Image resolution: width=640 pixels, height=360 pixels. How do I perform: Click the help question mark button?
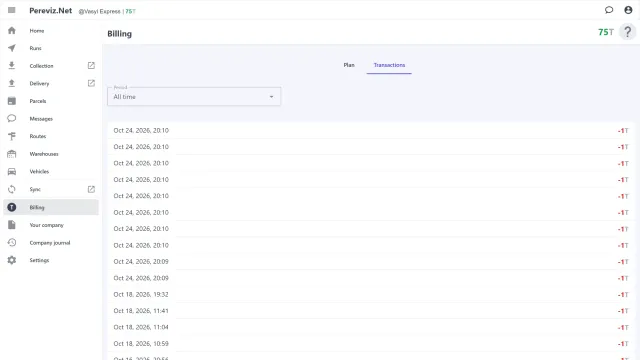click(627, 32)
